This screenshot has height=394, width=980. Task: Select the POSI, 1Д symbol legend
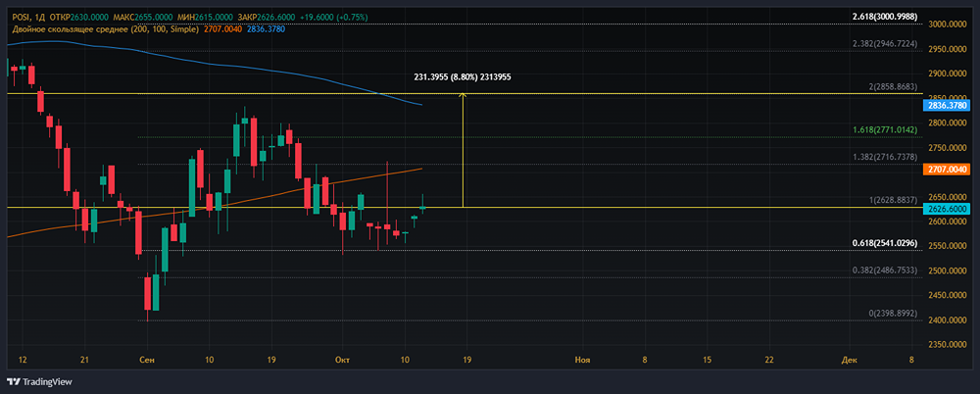pos(30,17)
